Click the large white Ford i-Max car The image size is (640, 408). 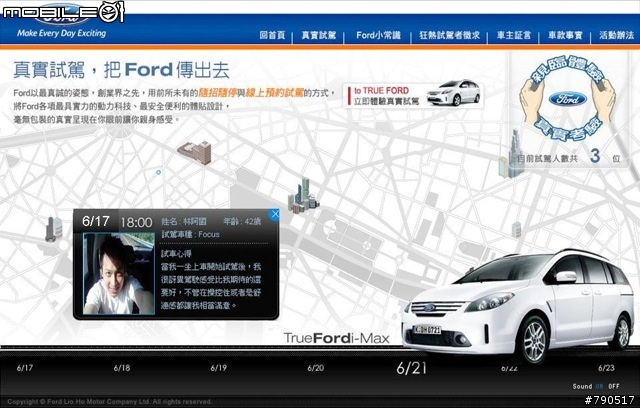point(517,306)
